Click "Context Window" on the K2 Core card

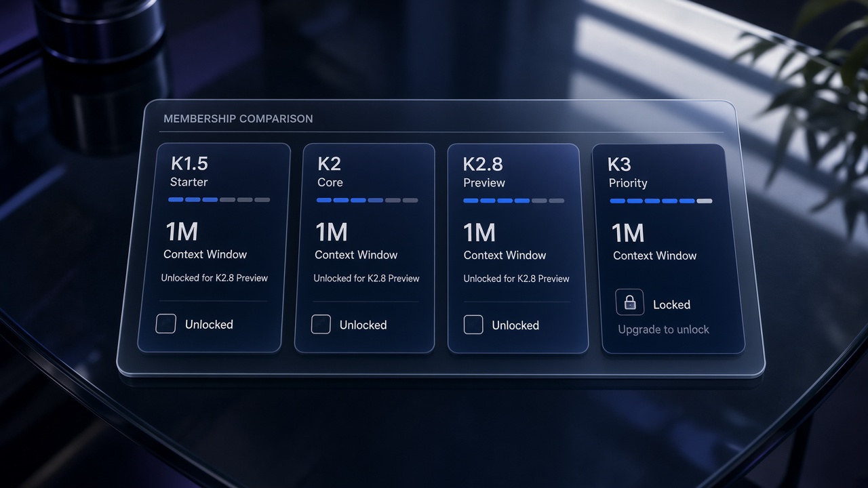click(x=356, y=255)
